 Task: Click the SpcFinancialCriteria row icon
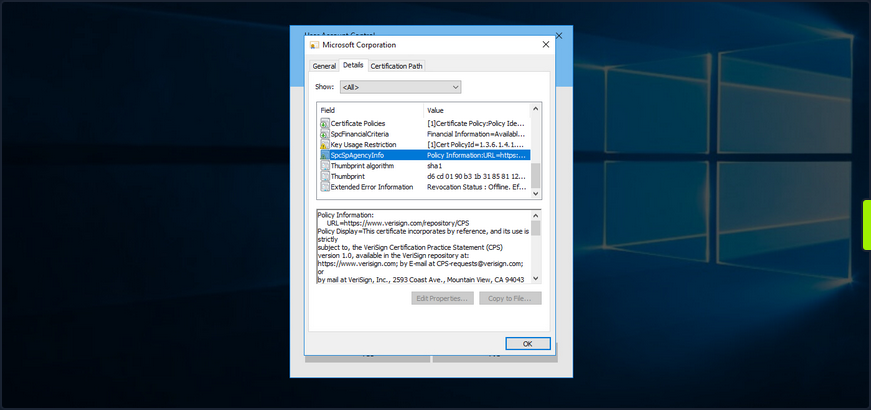click(x=325, y=134)
